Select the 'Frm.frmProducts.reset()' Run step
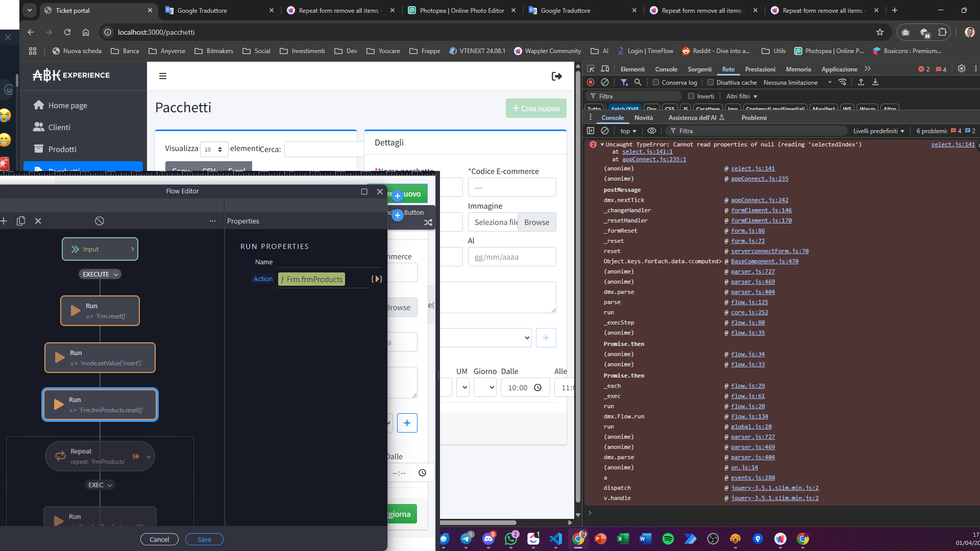Image resolution: width=980 pixels, height=551 pixels. (x=100, y=405)
